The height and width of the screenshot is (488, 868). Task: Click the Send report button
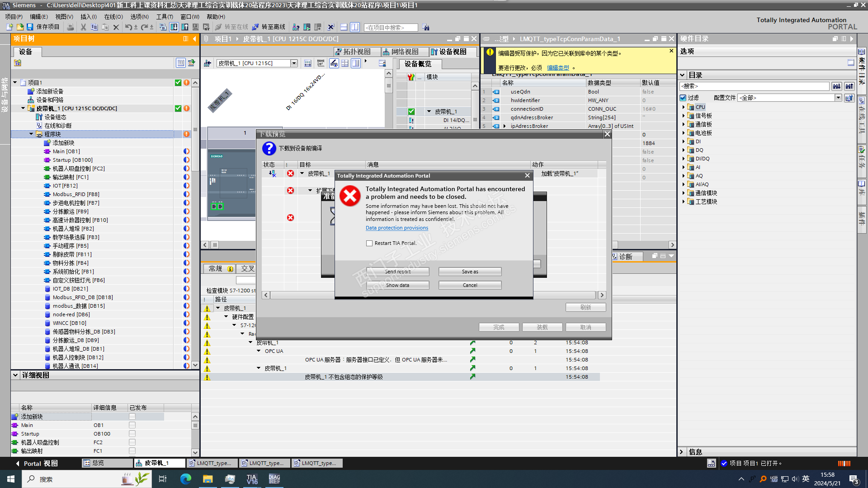397,272
